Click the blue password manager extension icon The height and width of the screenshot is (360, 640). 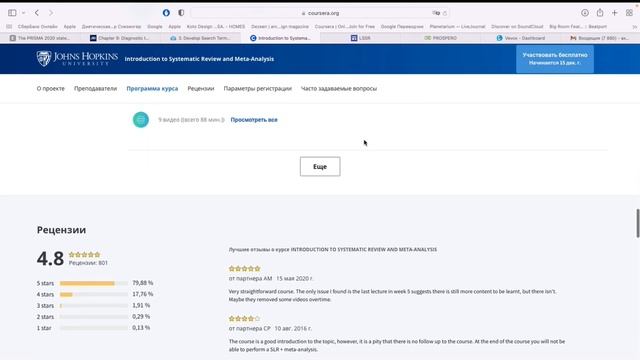(166, 13)
